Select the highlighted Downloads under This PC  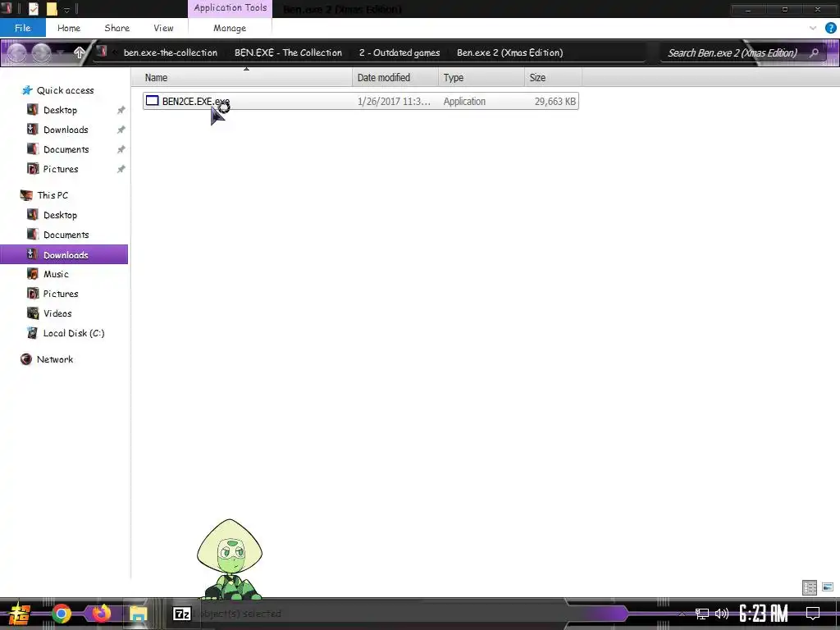[x=64, y=254]
